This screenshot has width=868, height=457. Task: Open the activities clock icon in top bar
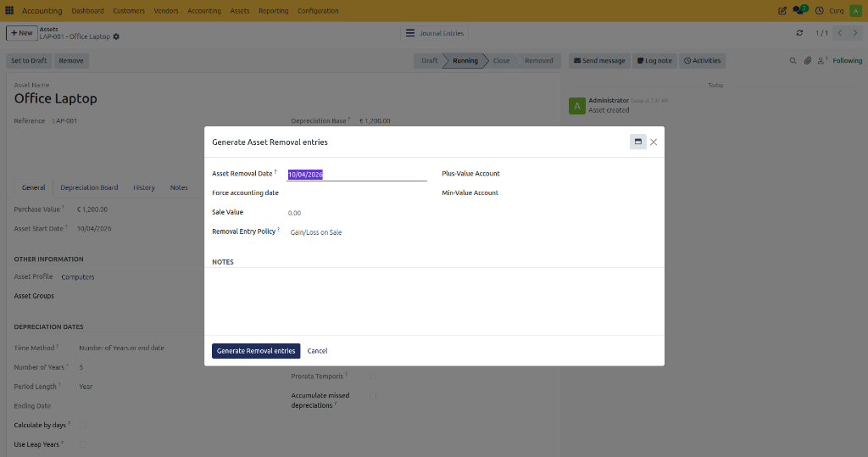[820, 10]
